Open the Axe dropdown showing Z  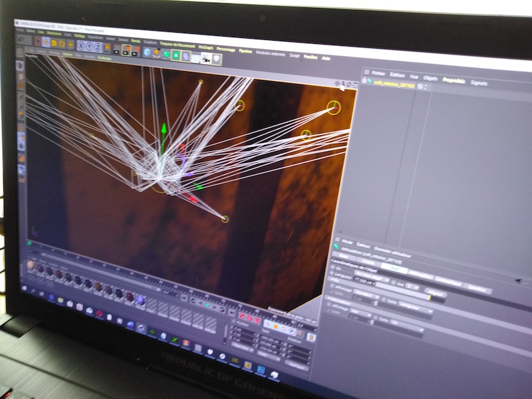pyautogui.click(x=412, y=287)
